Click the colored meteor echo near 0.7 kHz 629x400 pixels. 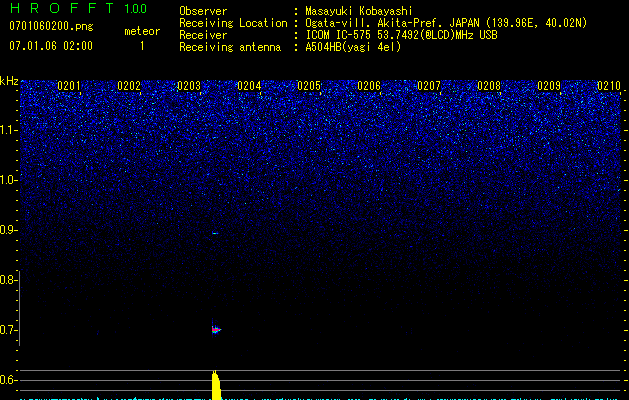point(214,328)
